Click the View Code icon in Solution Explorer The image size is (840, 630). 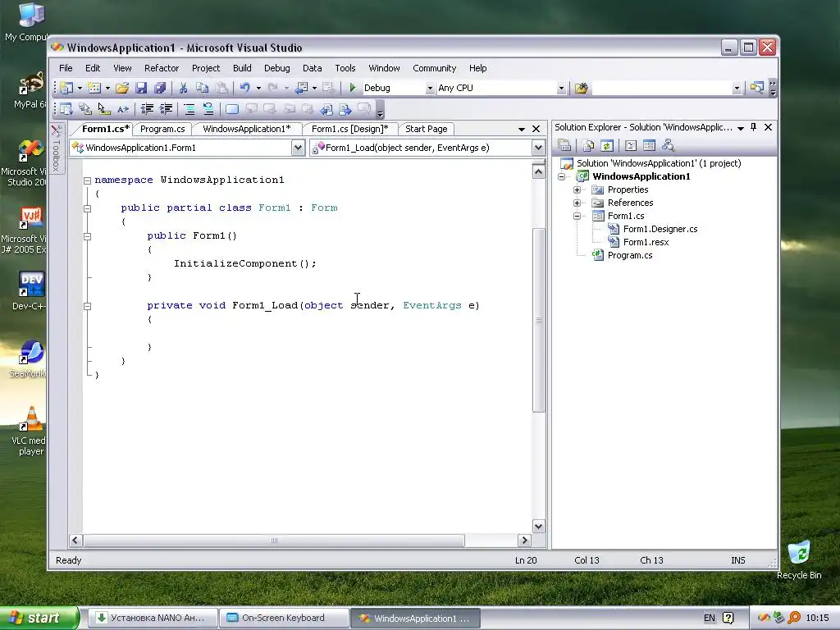[631, 145]
